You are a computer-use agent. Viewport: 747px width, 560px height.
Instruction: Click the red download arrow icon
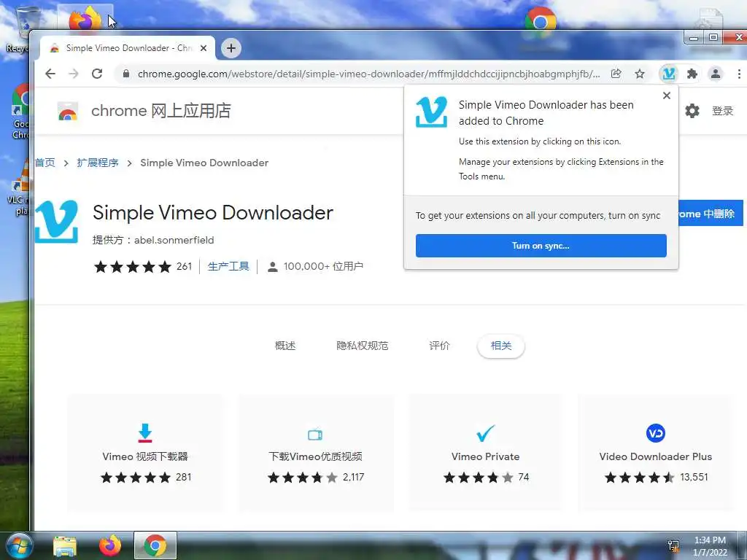145,433
